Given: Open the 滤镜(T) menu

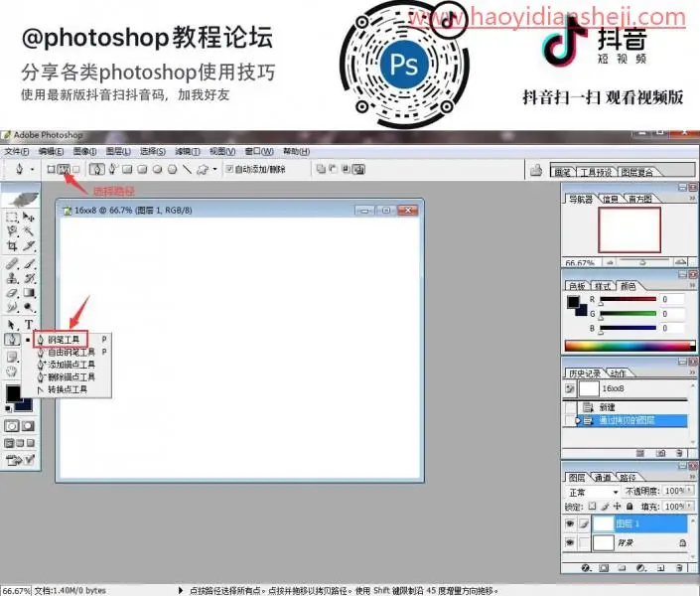Looking at the screenshot, I should 188,151.
